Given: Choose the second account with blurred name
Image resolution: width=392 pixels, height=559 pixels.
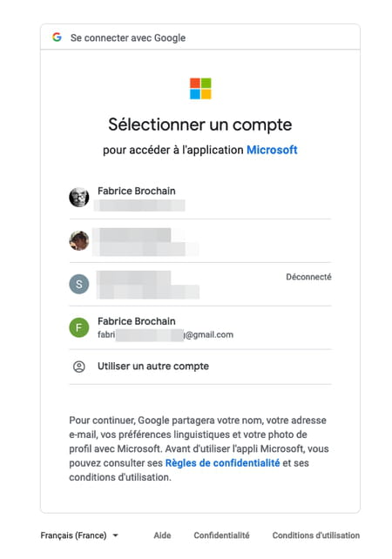Looking at the screenshot, I should 200,241.
